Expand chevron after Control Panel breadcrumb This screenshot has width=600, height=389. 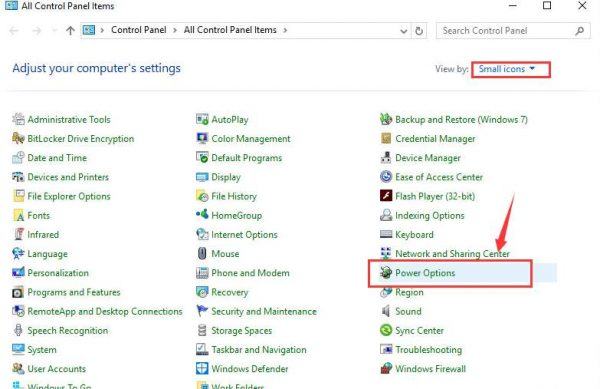point(175,30)
